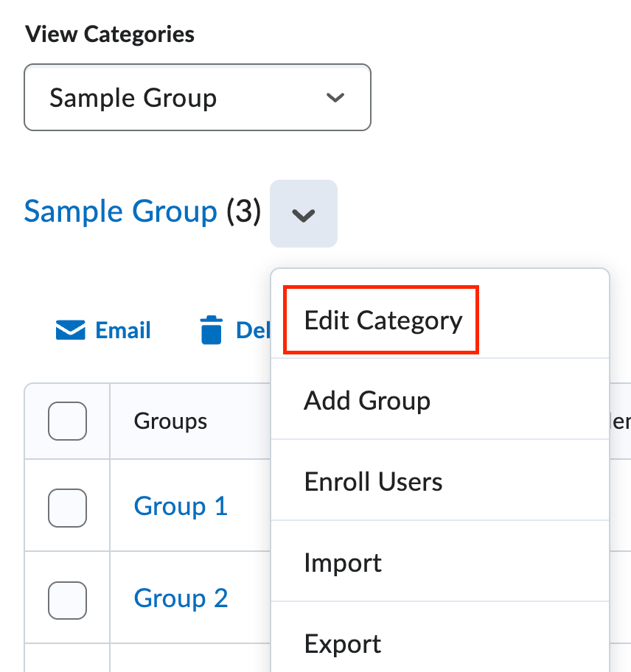The height and width of the screenshot is (672, 631).
Task: Click the Delete trash can icon
Action: (212, 329)
